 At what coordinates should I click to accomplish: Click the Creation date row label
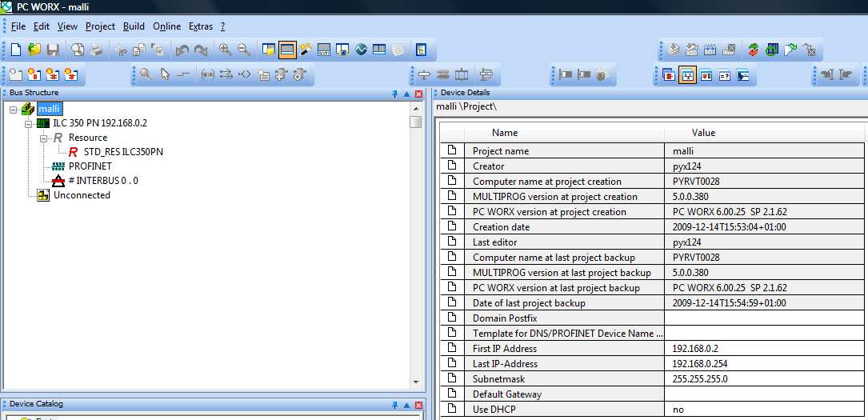click(501, 227)
